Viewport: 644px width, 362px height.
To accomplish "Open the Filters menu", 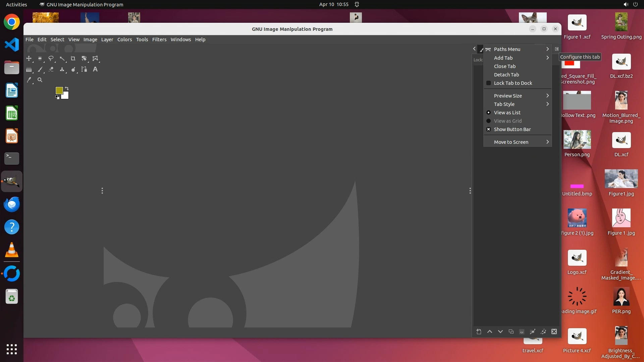I will [x=159, y=40].
